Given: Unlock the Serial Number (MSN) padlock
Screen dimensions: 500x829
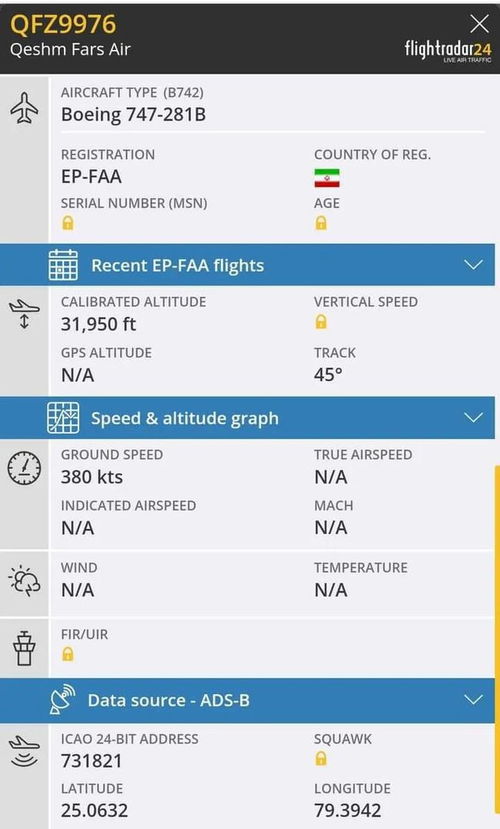Looking at the screenshot, I should [x=68, y=223].
